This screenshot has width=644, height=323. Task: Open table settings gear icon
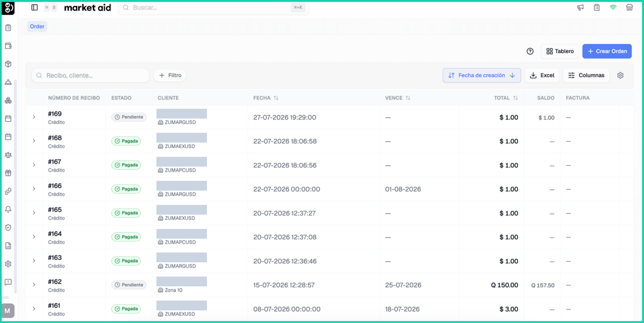tap(620, 75)
